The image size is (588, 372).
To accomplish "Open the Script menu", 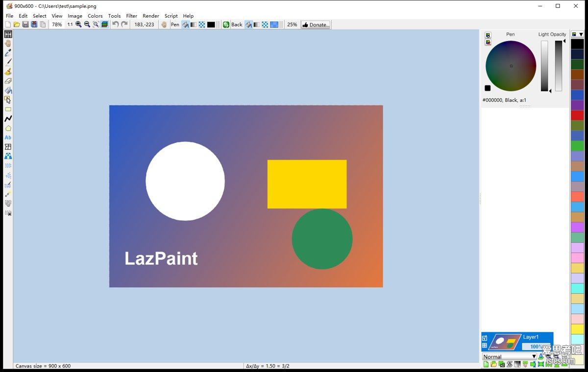I will pyautogui.click(x=171, y=16).
